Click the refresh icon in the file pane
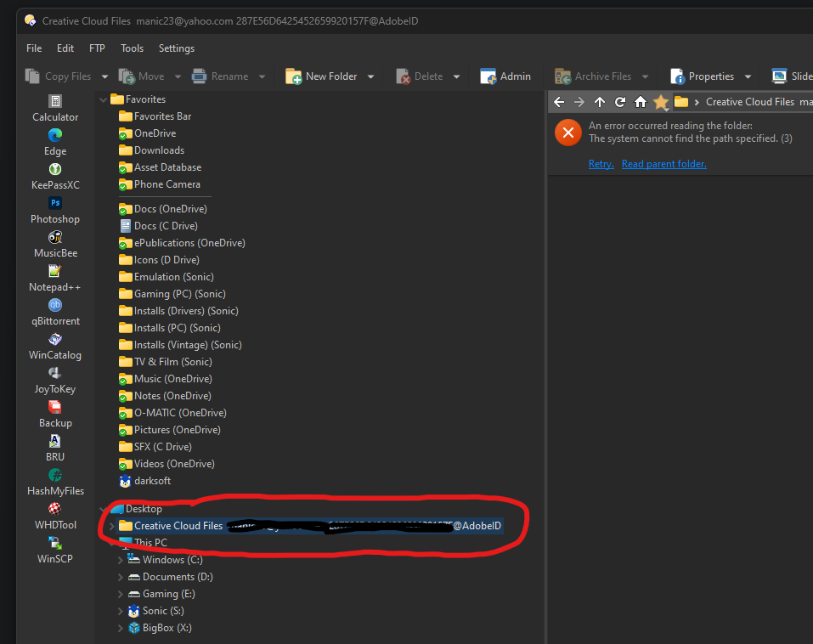The height and width of the screenshot is (644, 813). [620, 102]
